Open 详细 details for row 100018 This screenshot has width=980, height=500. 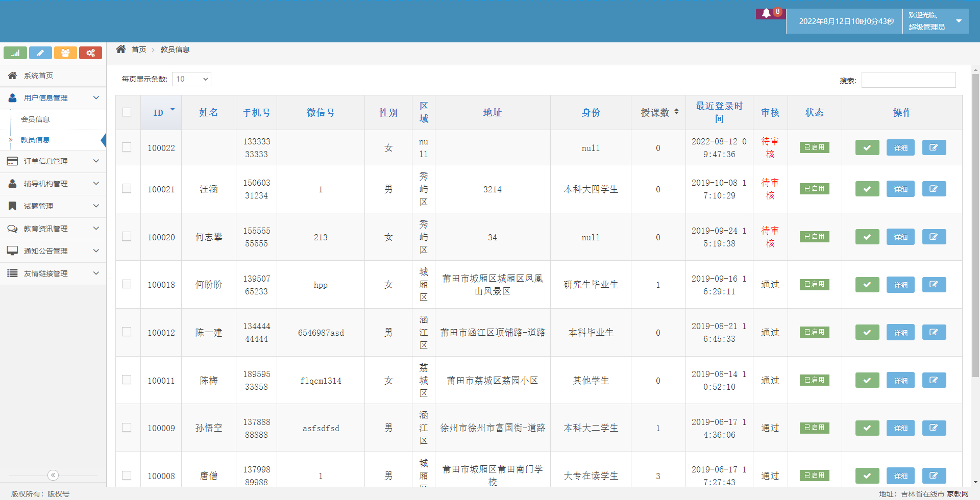click(x=900, y=284)
